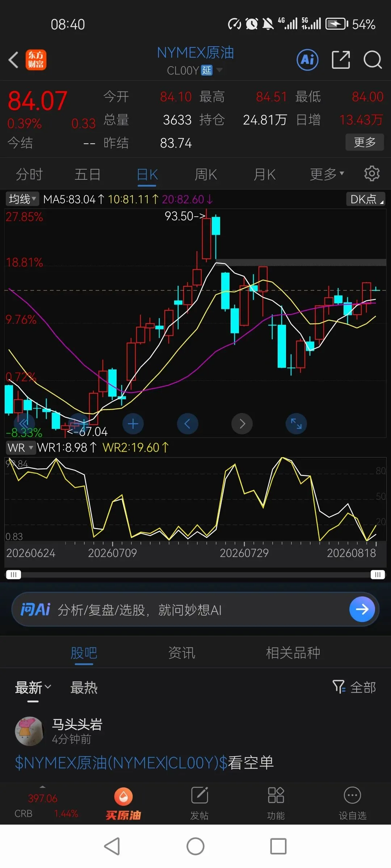Select the 日K chart tab
The image size is (391, 868).
(x=147, y=175)
